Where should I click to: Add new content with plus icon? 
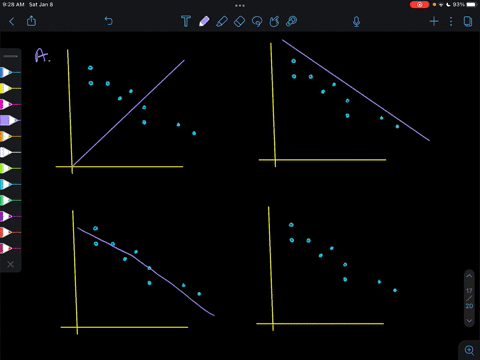434,22
